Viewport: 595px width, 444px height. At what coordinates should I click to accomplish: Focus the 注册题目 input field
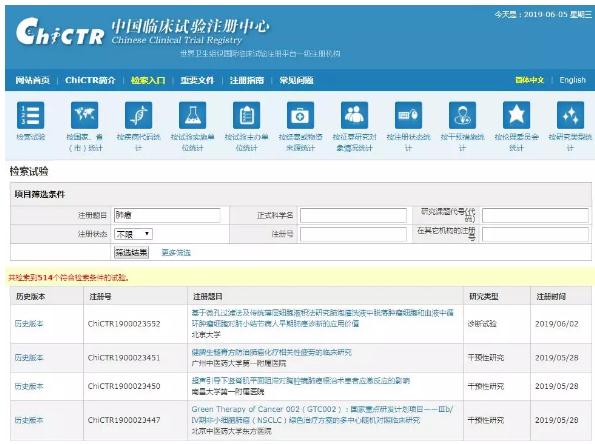(167, 215)
